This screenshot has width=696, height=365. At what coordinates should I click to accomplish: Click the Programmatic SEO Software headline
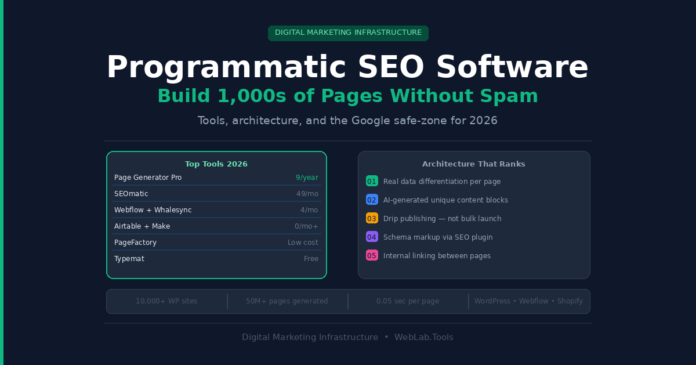(348, 67)
